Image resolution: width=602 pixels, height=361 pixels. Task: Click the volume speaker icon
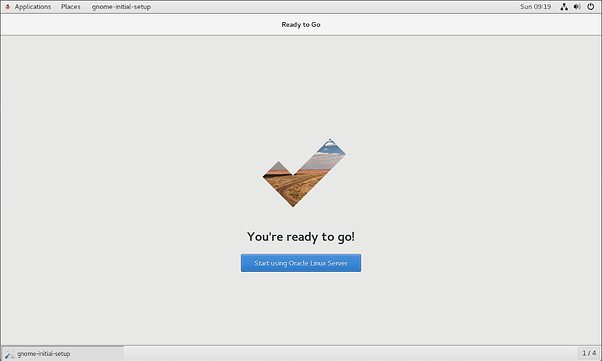tap(577, 7)
